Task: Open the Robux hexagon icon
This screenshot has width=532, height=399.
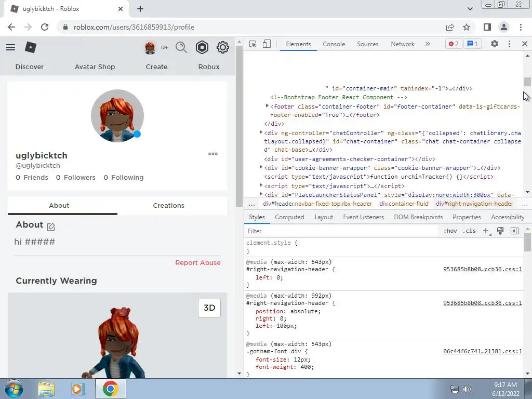Action: [202, 47]
